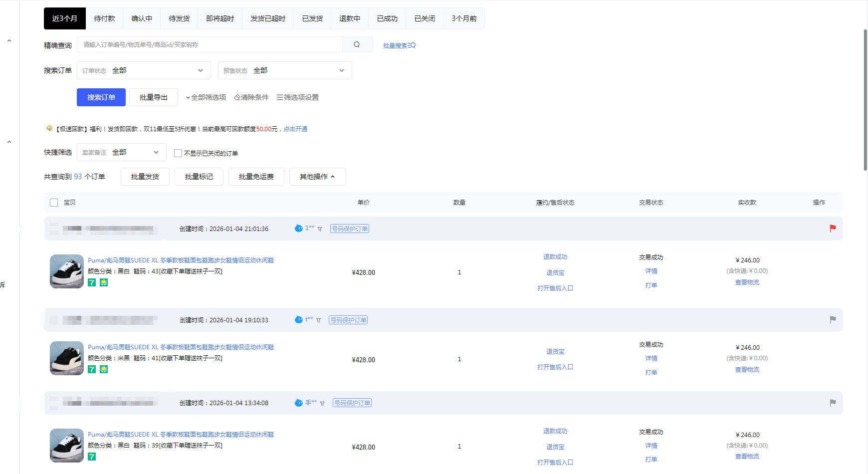The image size is (868, 474).
Task: Switch to 待付款 tab
Action: pos(104,18)
